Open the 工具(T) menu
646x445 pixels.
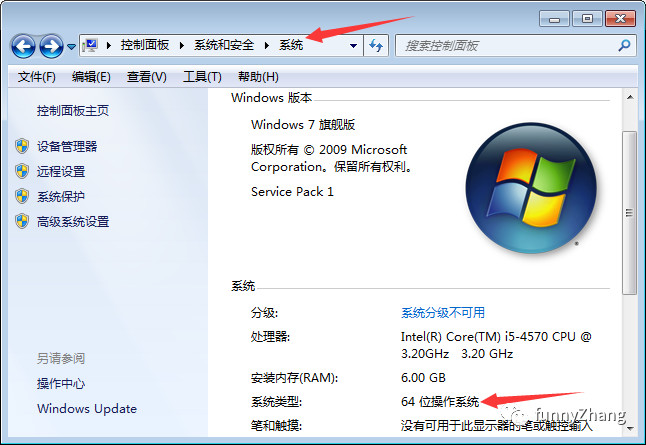click(202, 77)
